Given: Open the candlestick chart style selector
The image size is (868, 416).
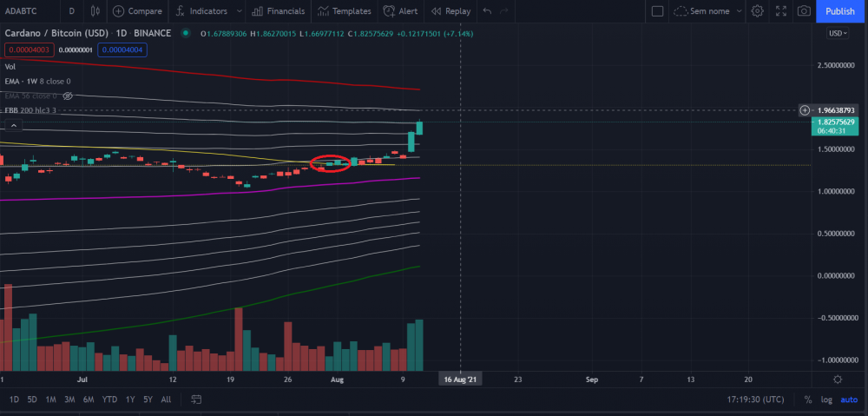Looking at the screenshot, I should (x=95, y=11).
